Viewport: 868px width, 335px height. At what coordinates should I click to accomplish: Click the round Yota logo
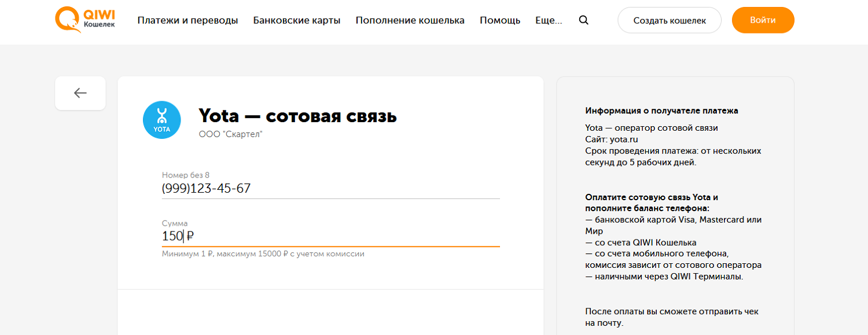click(162, 120)
